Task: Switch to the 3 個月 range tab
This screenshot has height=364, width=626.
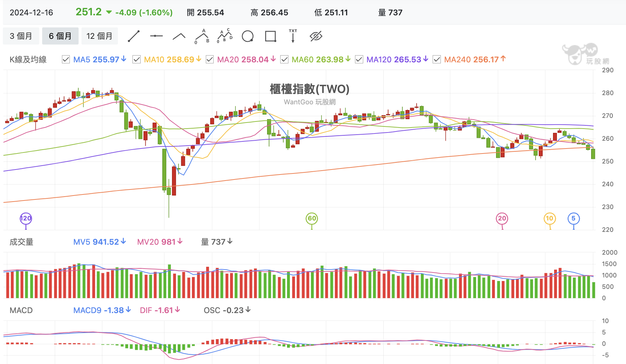Action: (21, 36)
